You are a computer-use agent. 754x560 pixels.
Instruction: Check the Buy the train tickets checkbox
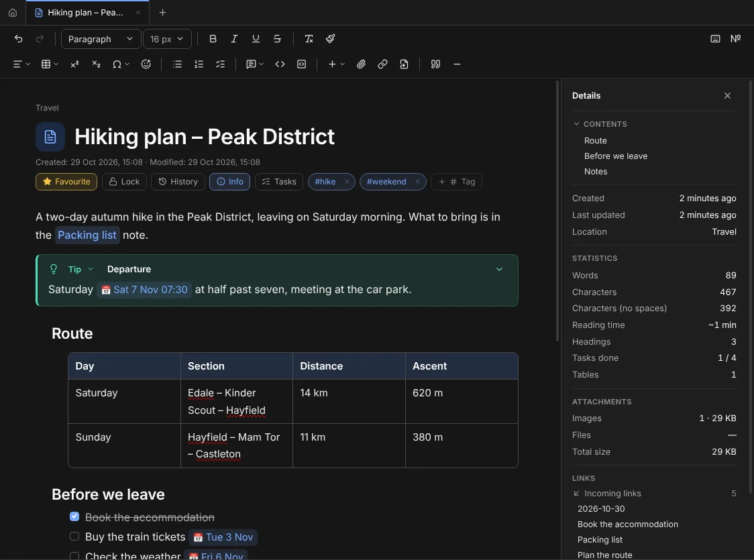point(74,537)
